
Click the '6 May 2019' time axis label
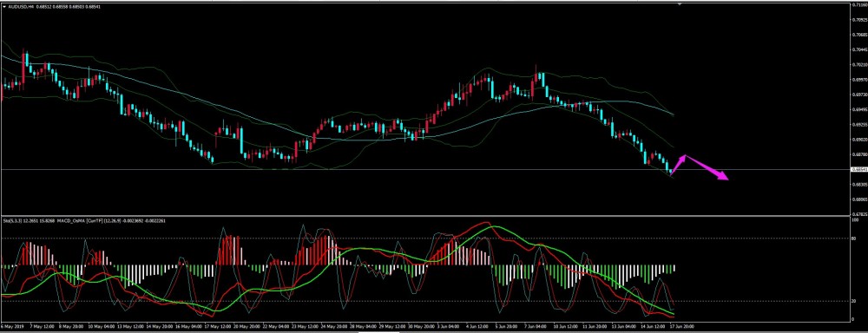(x=11, y=326)
